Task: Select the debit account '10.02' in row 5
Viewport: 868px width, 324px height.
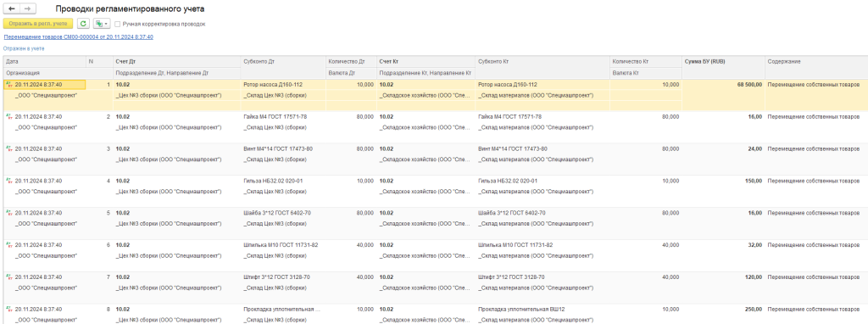Action: pos(176,213)
